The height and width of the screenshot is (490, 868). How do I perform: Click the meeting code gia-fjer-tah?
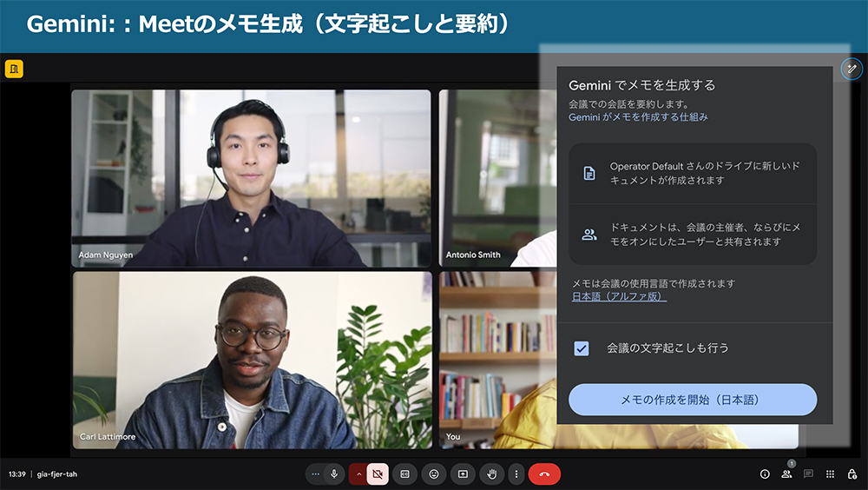(57, 473)
